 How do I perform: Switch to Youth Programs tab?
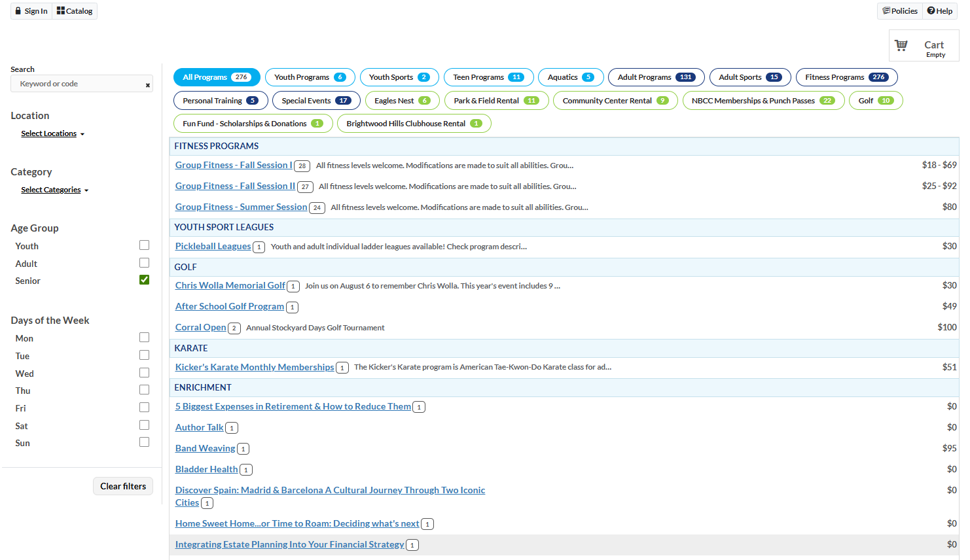[310, 77]
